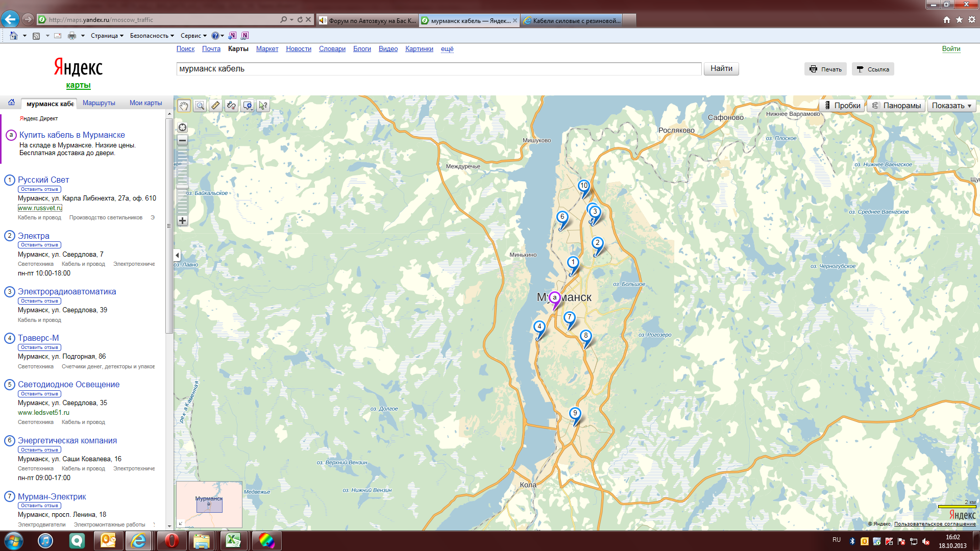This screenshot has width=980, height=551.
Task: Open the route drawing tool on map
Action: click(231, 106)
